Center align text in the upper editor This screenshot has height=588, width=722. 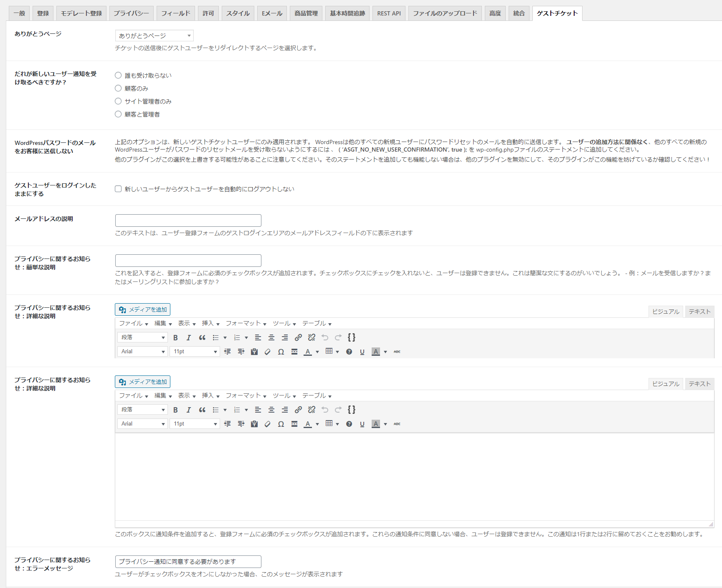point(271,337)
